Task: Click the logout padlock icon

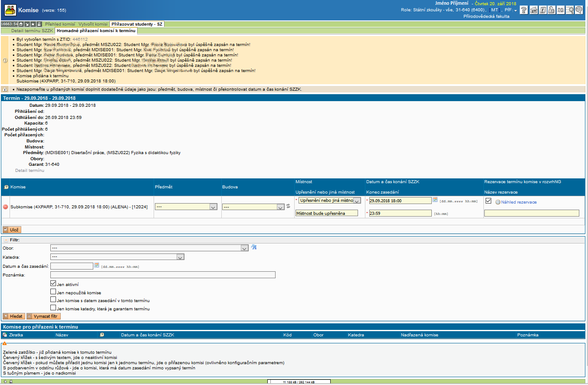Action: pos(551,10)
